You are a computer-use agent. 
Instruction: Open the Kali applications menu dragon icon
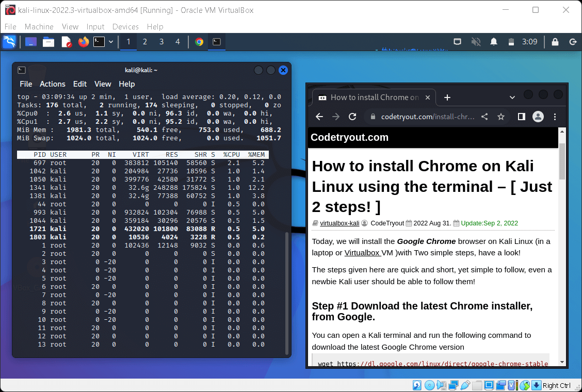pos(9,42)
